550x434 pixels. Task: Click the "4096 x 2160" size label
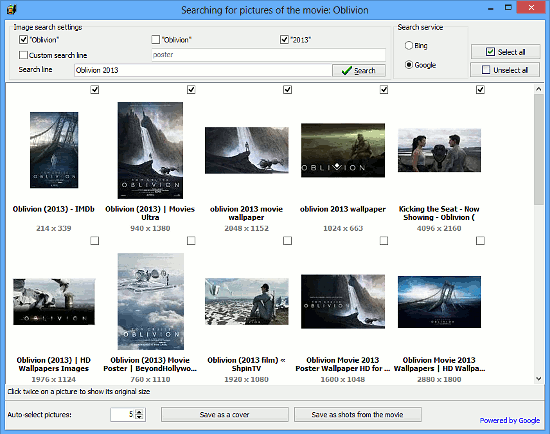click(x=439, y=228)
